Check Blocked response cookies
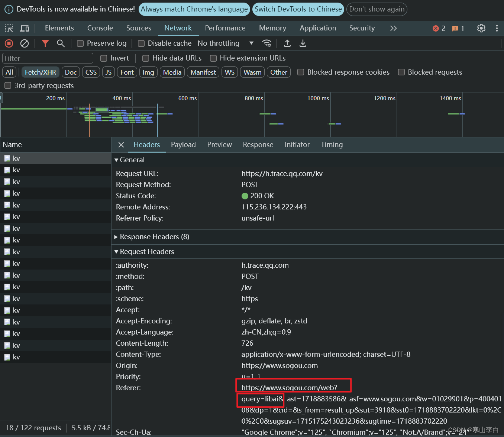Image resolution: width=504 pixels, height=437 pixels. point(301,72)
